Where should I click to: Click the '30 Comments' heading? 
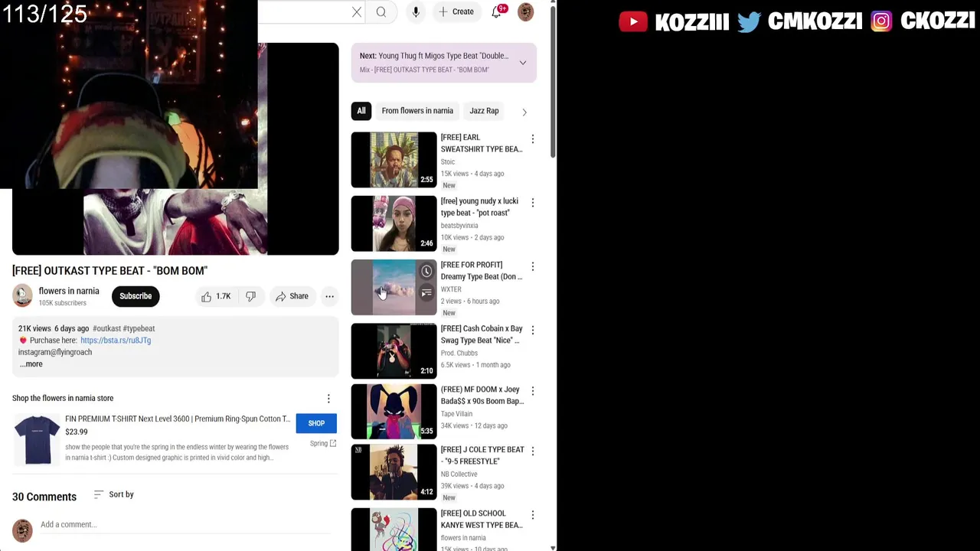point(44,497)
